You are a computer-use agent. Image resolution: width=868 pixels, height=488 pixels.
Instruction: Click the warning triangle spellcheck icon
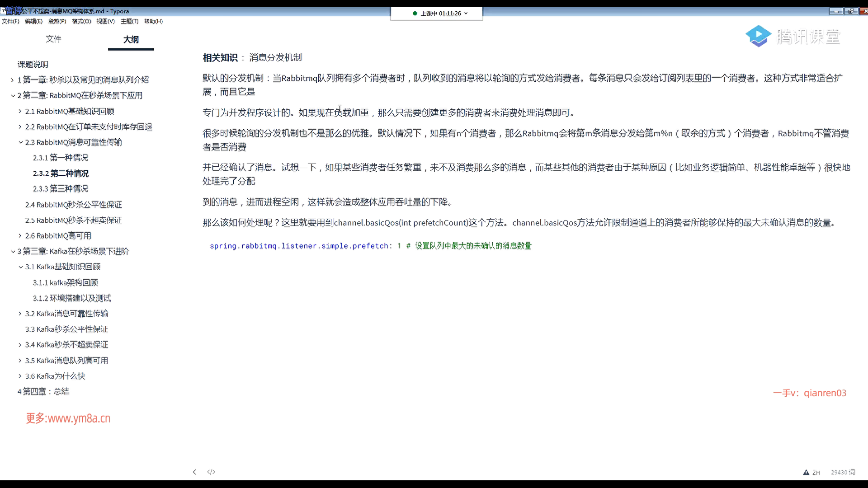806,472
